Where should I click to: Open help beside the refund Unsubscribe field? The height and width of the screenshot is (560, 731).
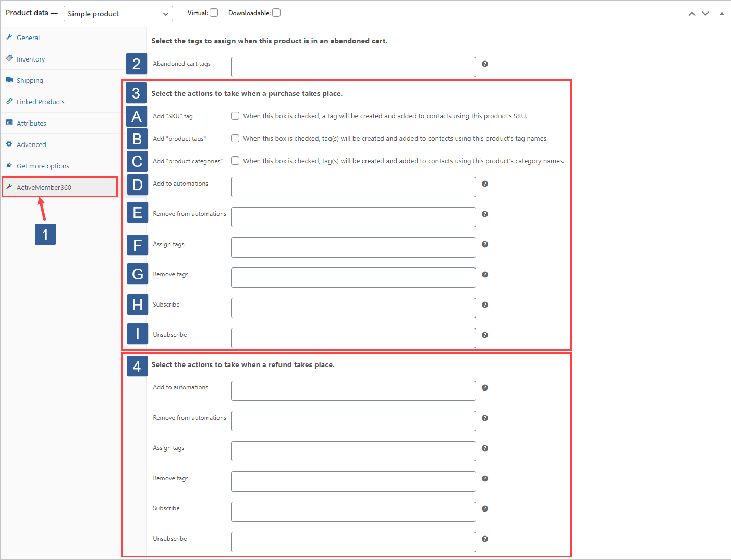click(484, 539)
